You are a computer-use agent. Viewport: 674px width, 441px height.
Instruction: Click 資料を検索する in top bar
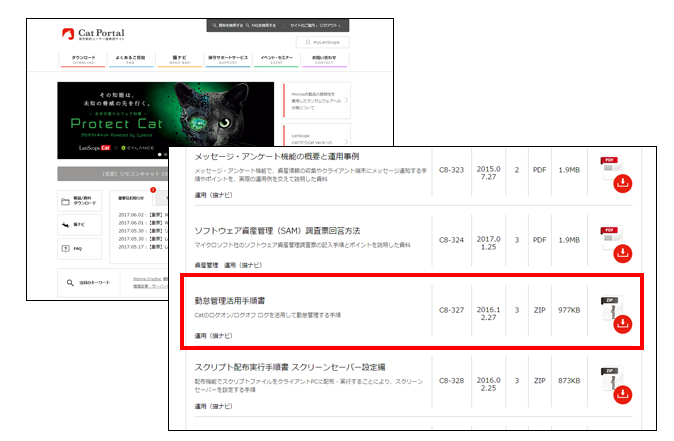[x=228, y=25]
